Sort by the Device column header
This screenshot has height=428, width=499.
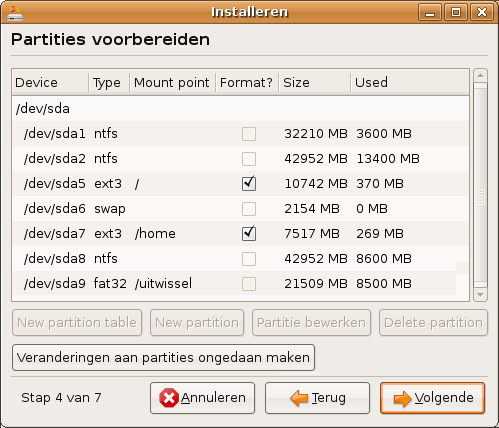50,82
